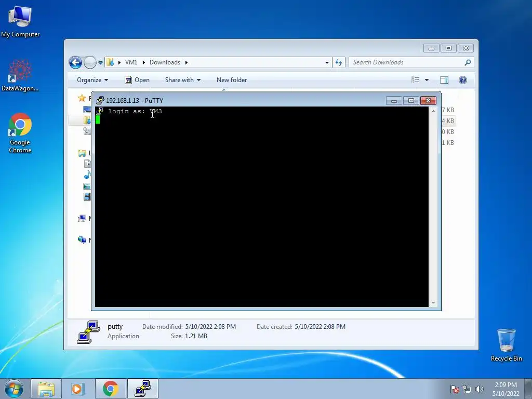Image resolution: width=532 pixels, height=399 pixels.
Task: Click the VM1 breadcrumb in address bar
Action: click(131, 62)
